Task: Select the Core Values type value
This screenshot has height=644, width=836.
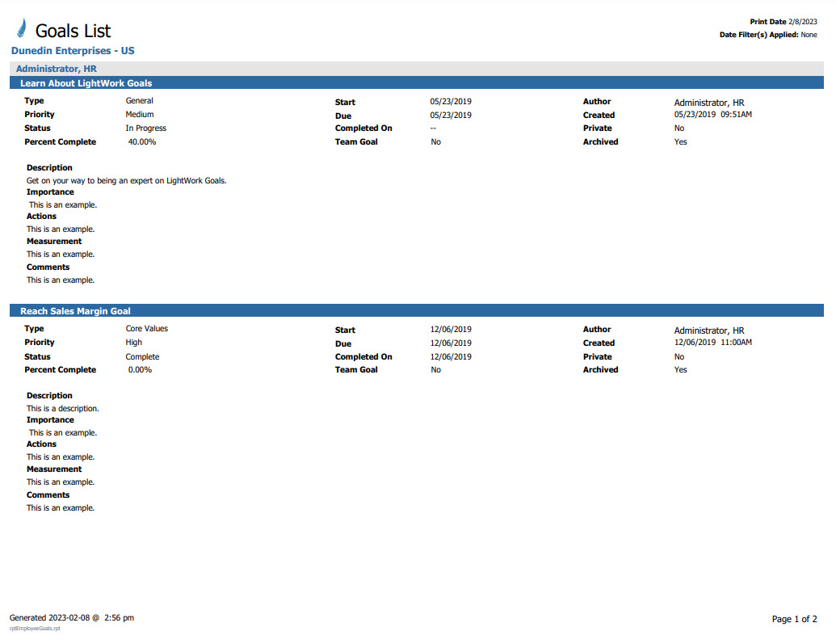Action: pyautogui.click(x=147, y=329)
